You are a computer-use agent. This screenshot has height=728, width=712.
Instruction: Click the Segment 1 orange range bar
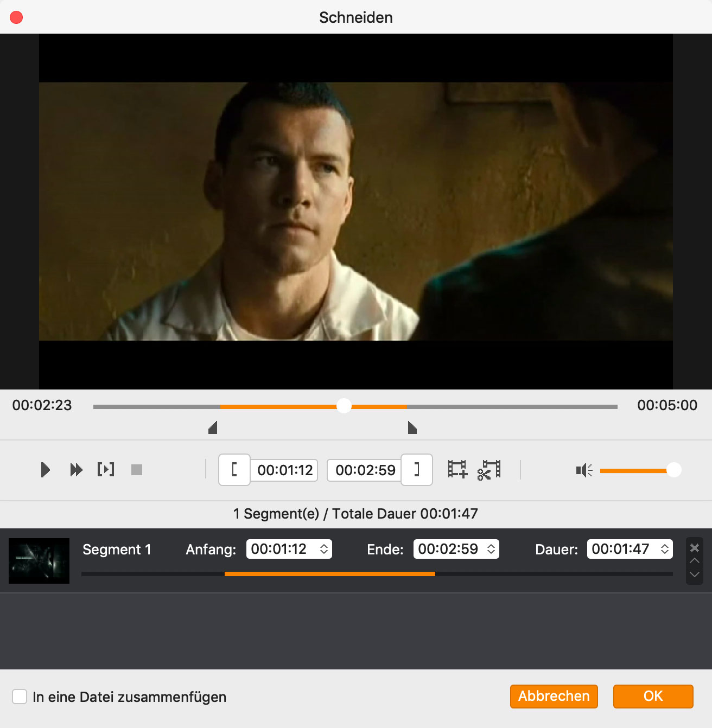[x=330, y=573]
